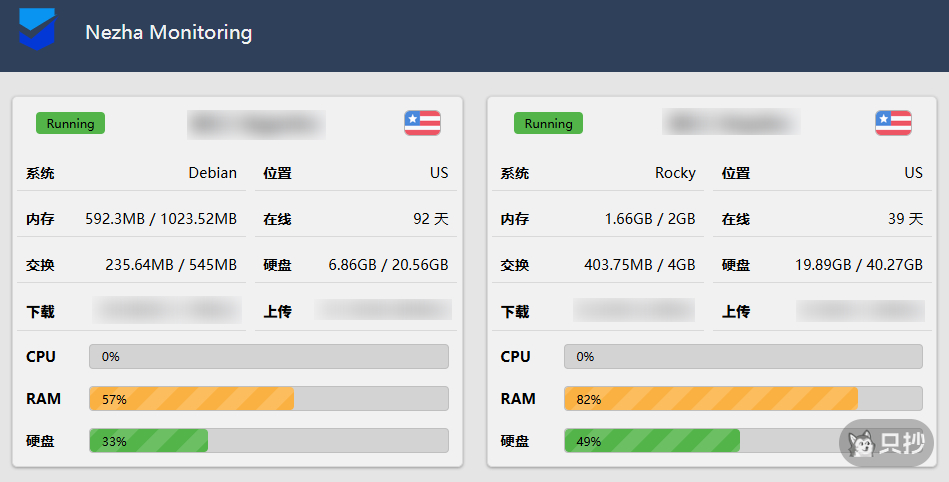949x482 pixels.
Task: Click the blurred server name on the Debian card
Action: point(257,124)
